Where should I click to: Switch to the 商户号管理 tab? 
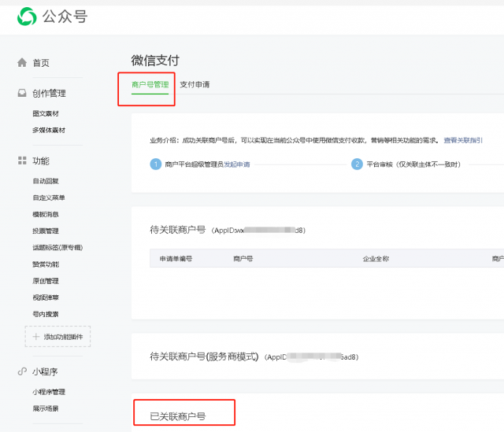pos(150,84)
